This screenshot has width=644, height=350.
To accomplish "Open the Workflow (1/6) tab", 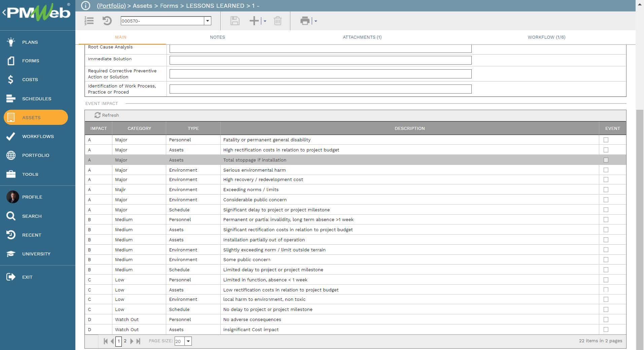I will click(546, 37).
